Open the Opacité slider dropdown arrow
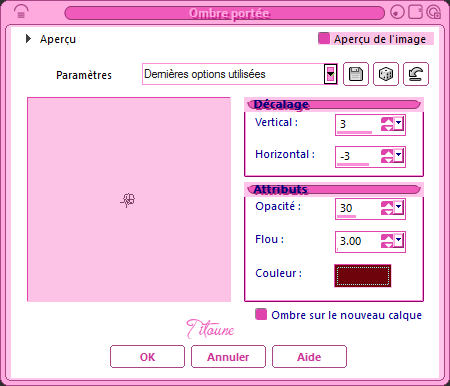The image size is (450, 386). [398, 208]
